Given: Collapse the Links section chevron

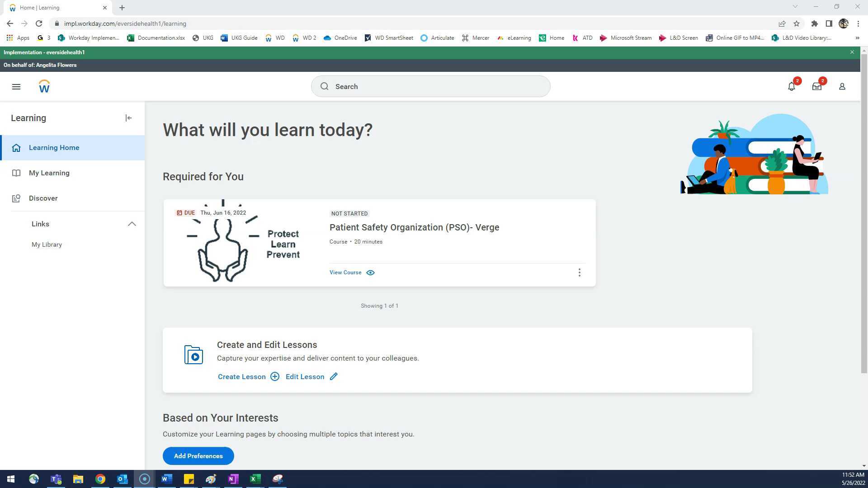Looking at the screenshot, I should pyautogui.click(x=132, y=224).
